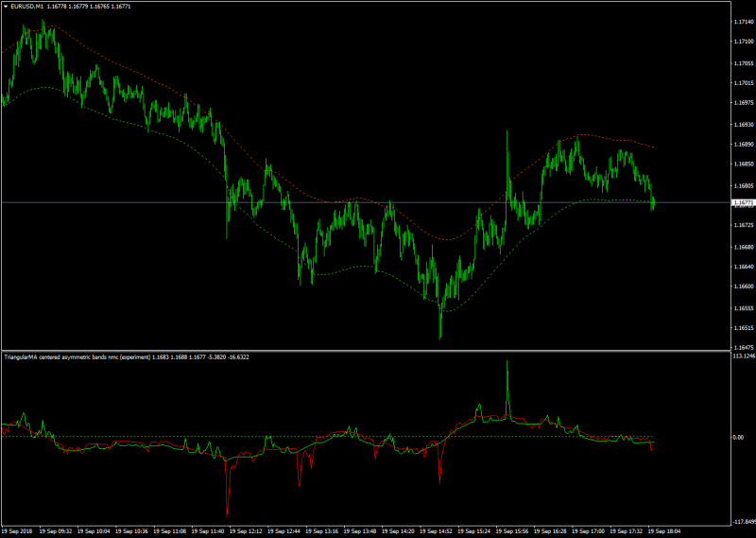
Task: Click the 19 Sep 15:56 time label
Action: pos(512,531)
